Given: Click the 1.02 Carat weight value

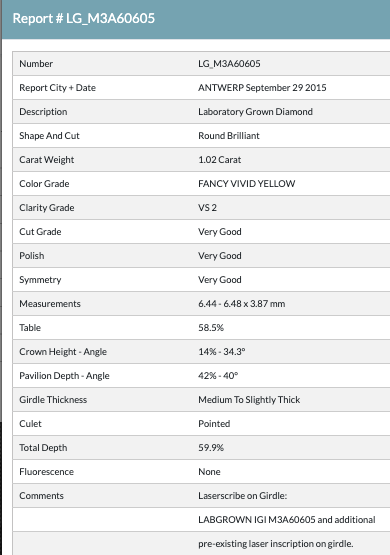Looking at the screenshot, I should [x=219, y=160].
